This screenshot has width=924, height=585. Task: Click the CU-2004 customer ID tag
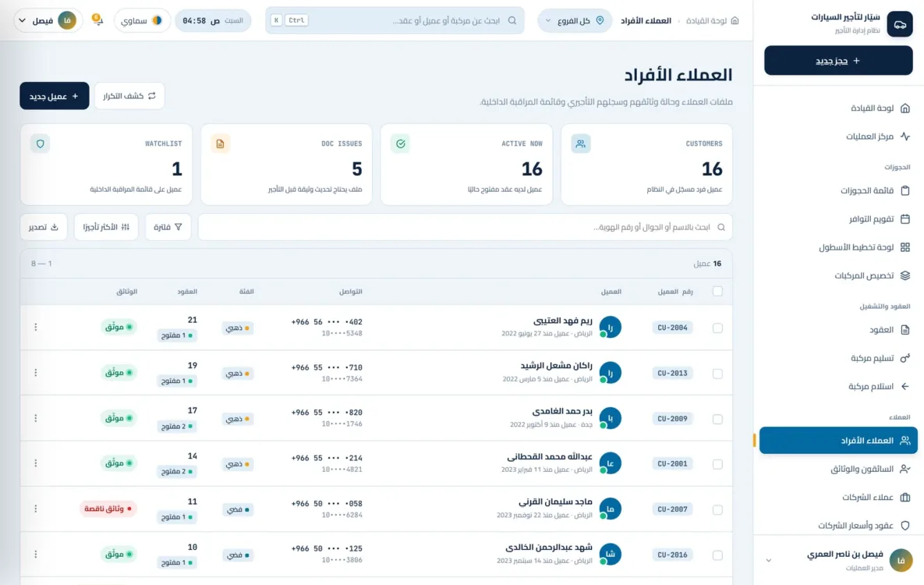coord(672,328)
